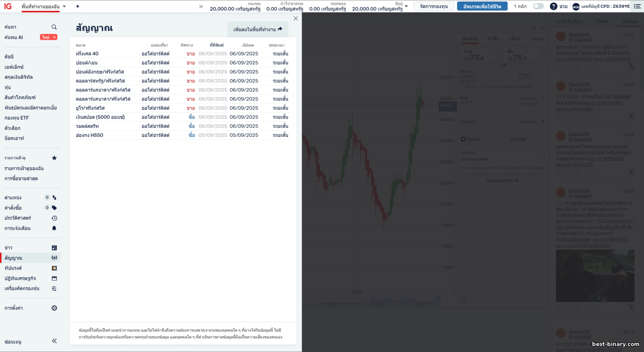This screenshot has width=644, height=352.
Task: Expand the workspace dropdown arrow
Action: 64,6
